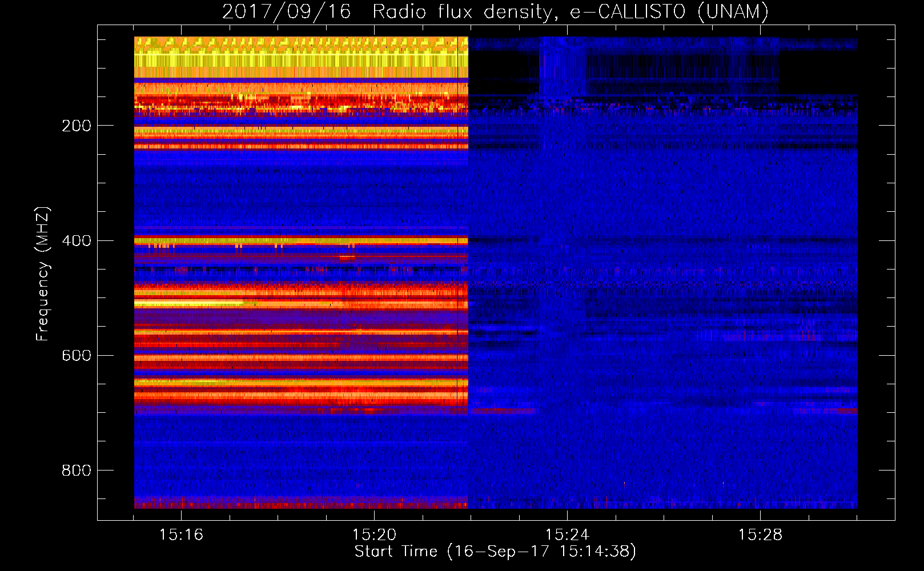Click the "Frequency (MHZ)" axis label

(x=43, y=274)
